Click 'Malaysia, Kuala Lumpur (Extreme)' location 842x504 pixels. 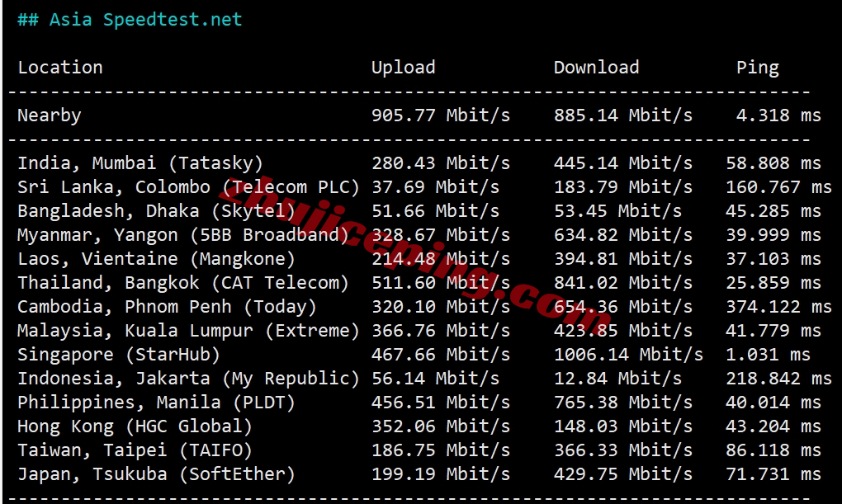pos(188,331)
